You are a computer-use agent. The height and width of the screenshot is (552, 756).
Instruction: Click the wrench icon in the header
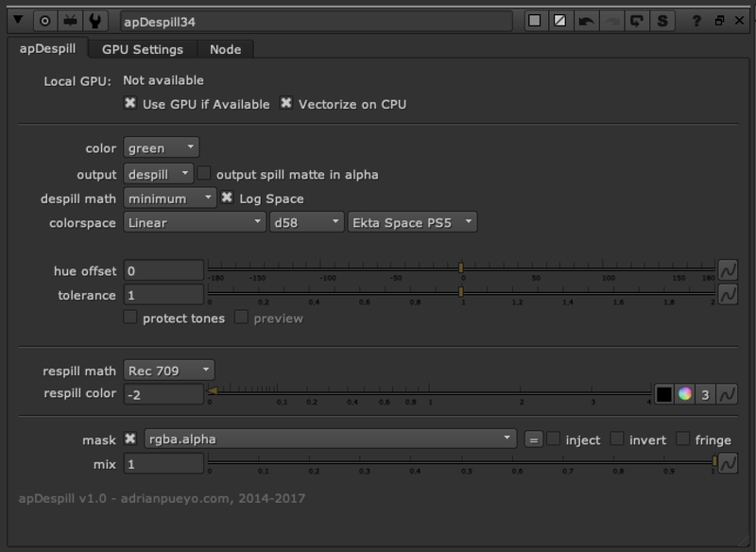click(94, 21)
